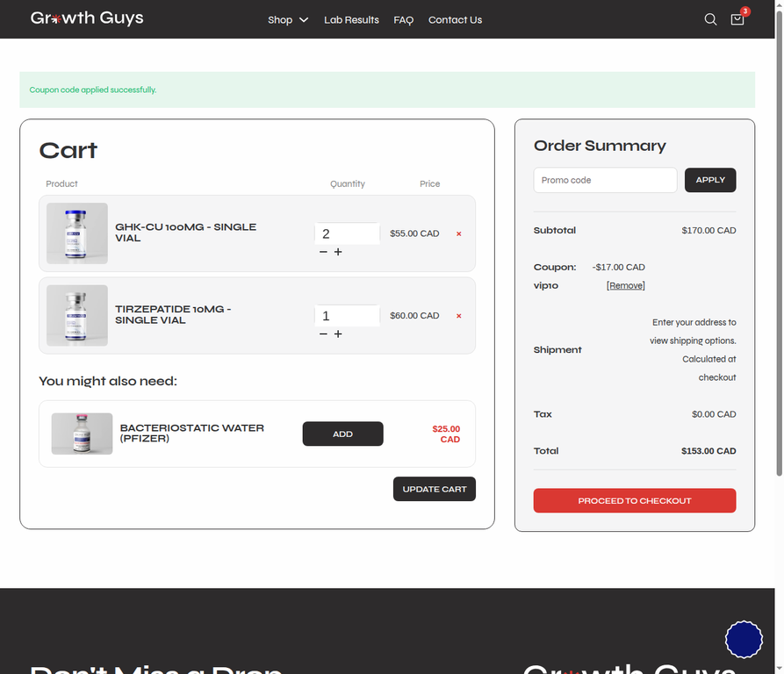Click the Growth Guys logo
The image size is (784, 674).
(x=87, y=18)
